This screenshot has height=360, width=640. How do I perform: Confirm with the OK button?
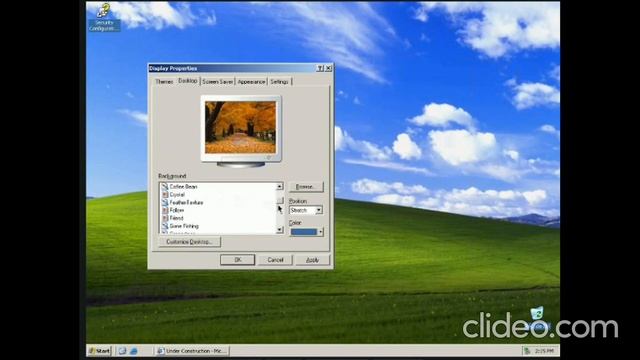(x=238, y=260)
